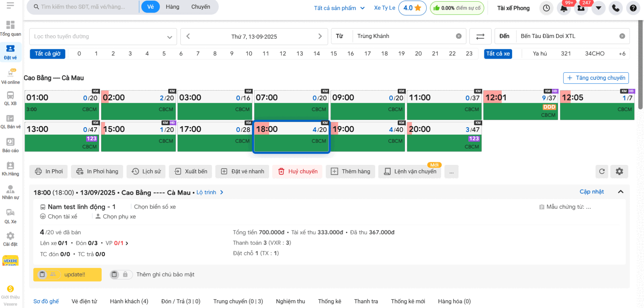Click the swap origin and destination icon
The image size is (644, 308).
pos(480,36)
